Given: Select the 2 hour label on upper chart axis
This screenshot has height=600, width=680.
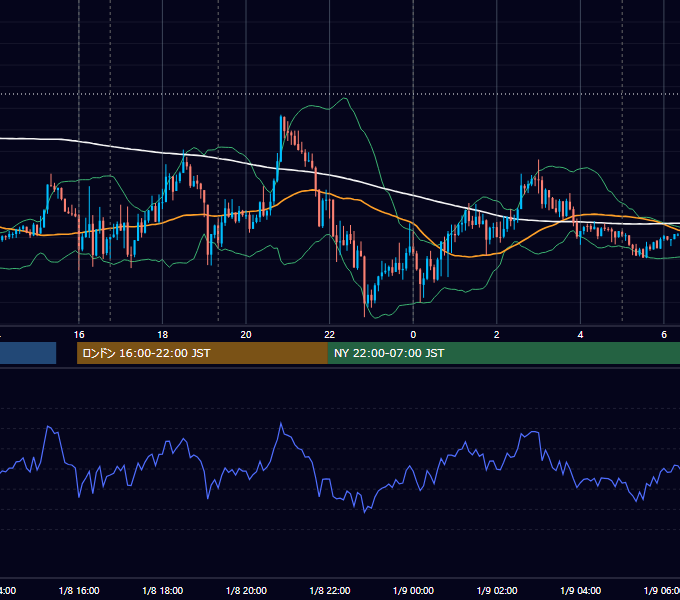Looking at the screenshot, I should [x=497, y=335].
